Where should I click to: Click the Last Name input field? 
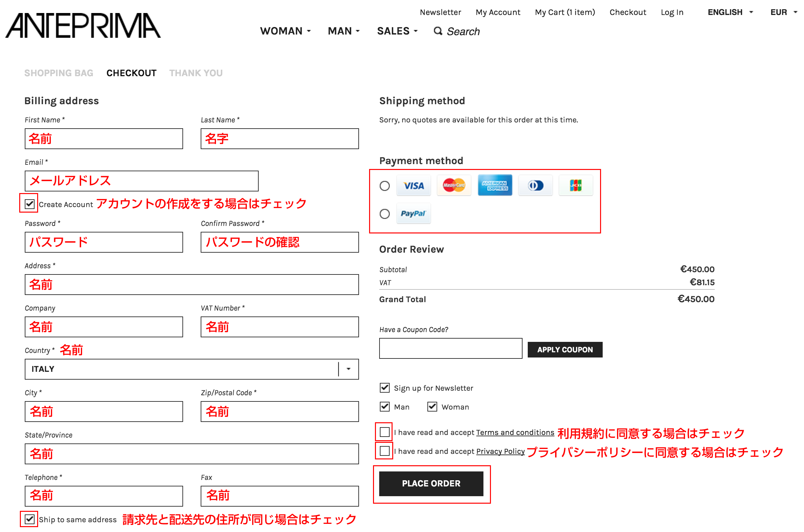[280, 139]
